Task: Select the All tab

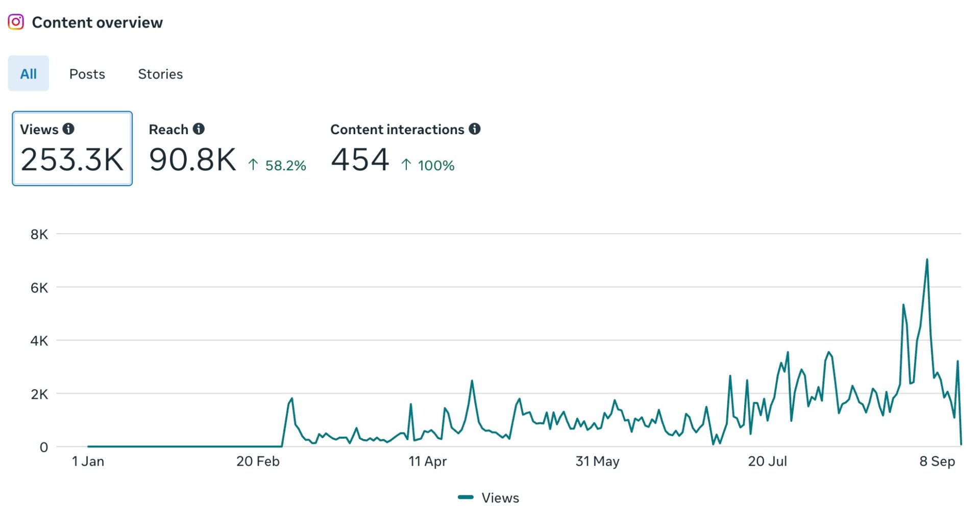Action: click(x=29, y=74)
